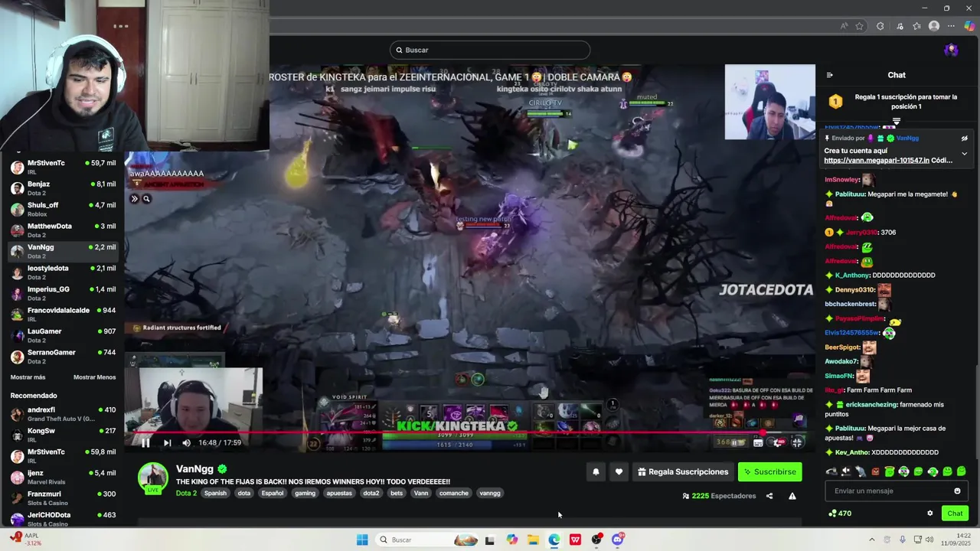Toggle captions in video player
The width and height of the screenshot is (980, 551).
pyautogui.click(x=758, y=442)
